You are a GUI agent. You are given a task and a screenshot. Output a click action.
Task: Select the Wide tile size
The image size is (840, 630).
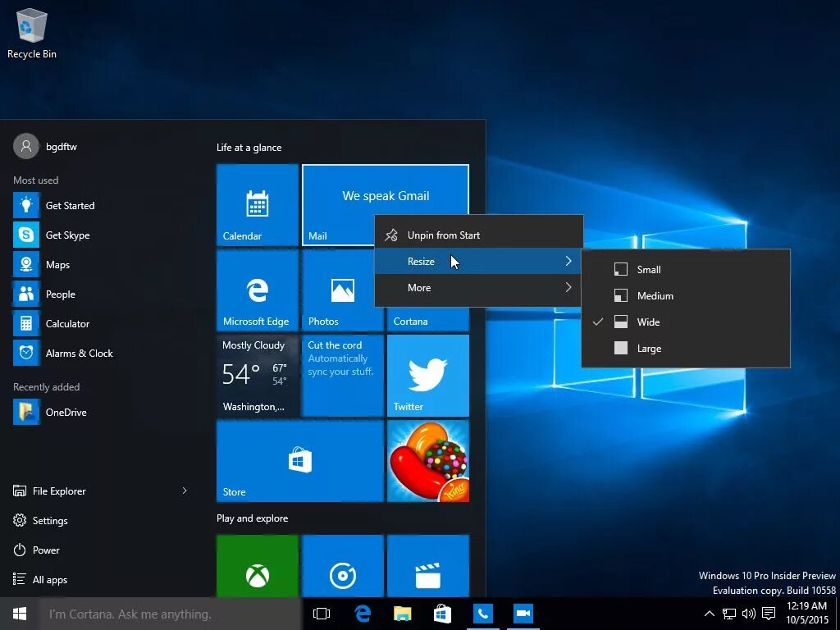tap(647, 322)
